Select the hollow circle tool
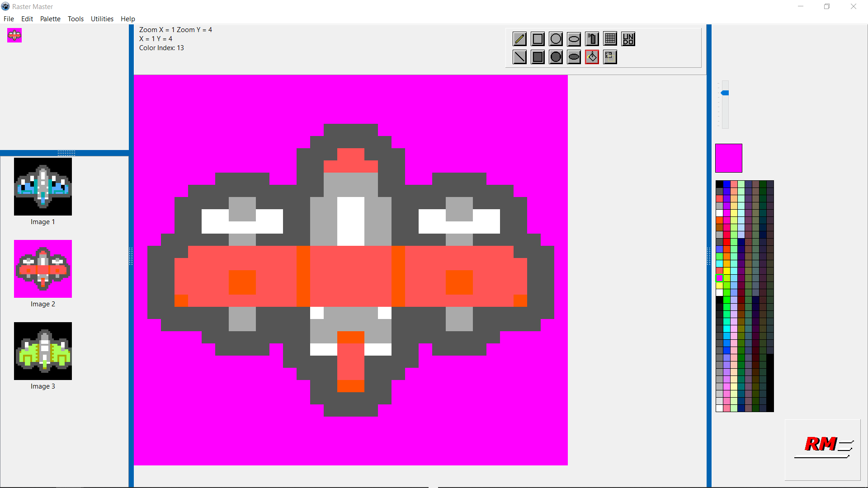The image size is (868, 488). point(556,39)
